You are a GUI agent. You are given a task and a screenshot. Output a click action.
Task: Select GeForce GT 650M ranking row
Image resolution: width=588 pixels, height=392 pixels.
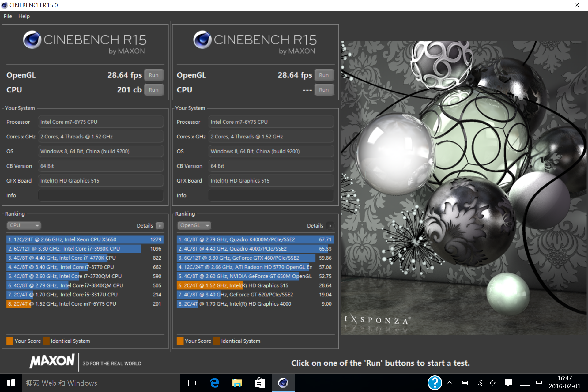255,276
